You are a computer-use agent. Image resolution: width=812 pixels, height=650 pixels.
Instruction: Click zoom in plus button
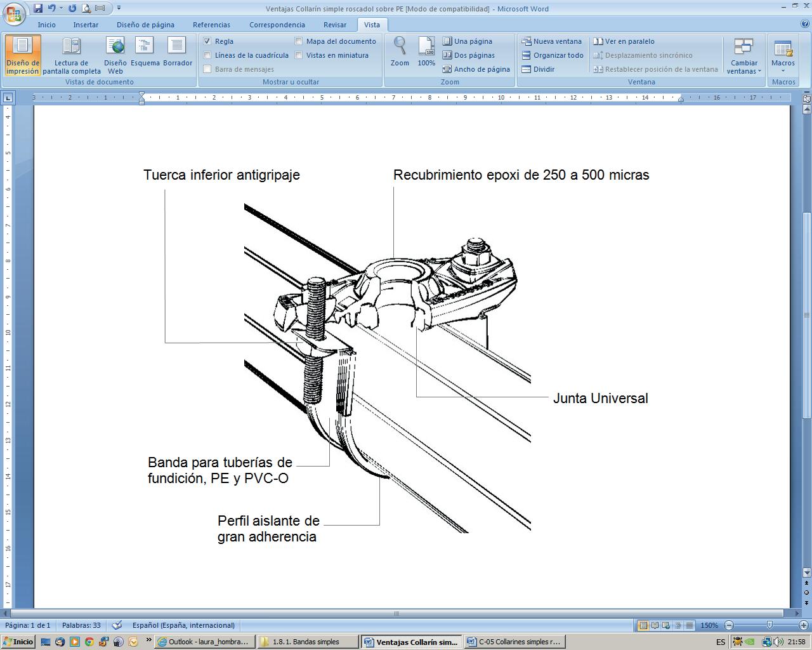(804, 625)
